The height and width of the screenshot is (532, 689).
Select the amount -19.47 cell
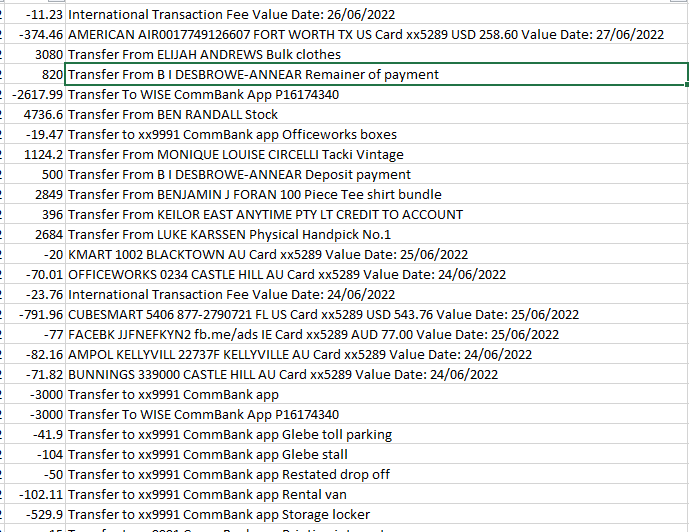pyautogui.click(x=35, y=134)
